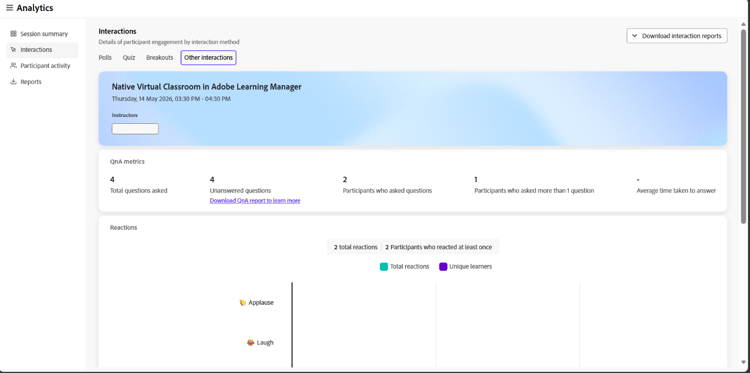Click the QnA metrics heading
Image resolution: width=750 pixels, height=373 pixels.
[127, 162]
